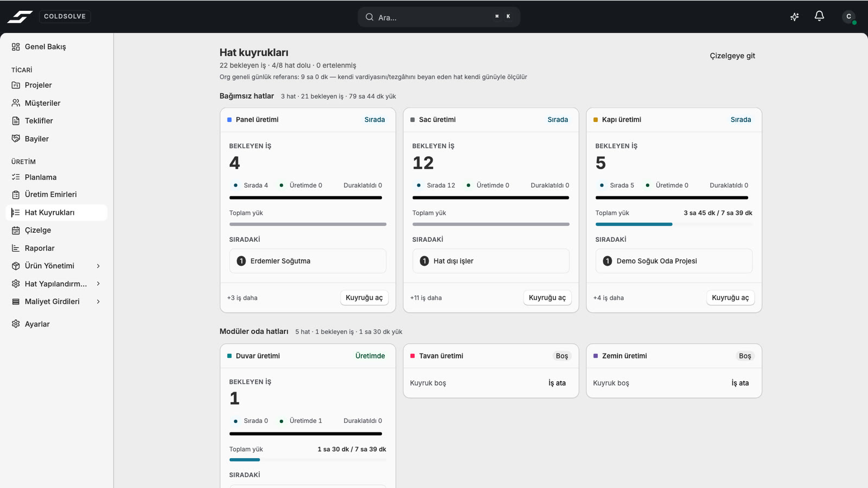Click the Müşteriler people icon
868x488 pixels.
tap(16, 103)
